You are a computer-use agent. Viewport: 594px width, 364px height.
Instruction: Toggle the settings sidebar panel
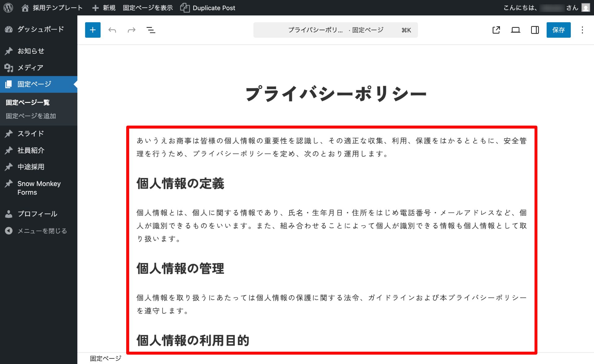coord(535,30)
